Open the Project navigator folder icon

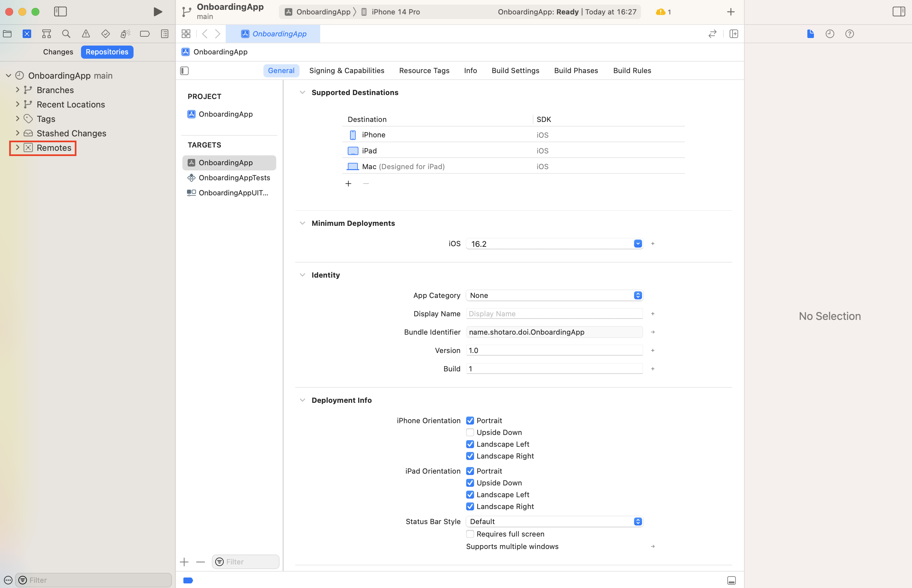point(7,34)
